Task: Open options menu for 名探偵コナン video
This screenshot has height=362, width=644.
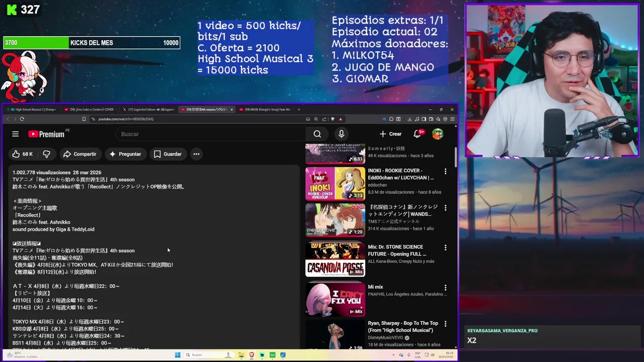Action: click(445, 208)
